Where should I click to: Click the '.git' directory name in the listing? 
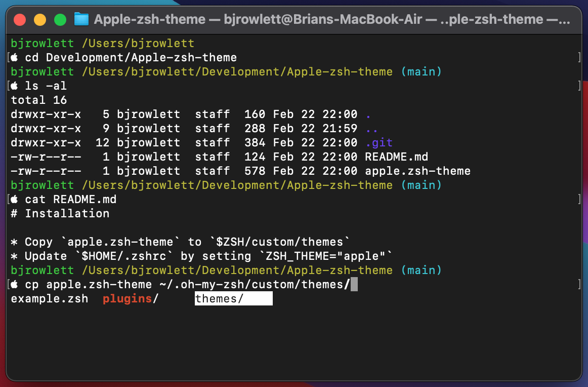click(379, 143)
